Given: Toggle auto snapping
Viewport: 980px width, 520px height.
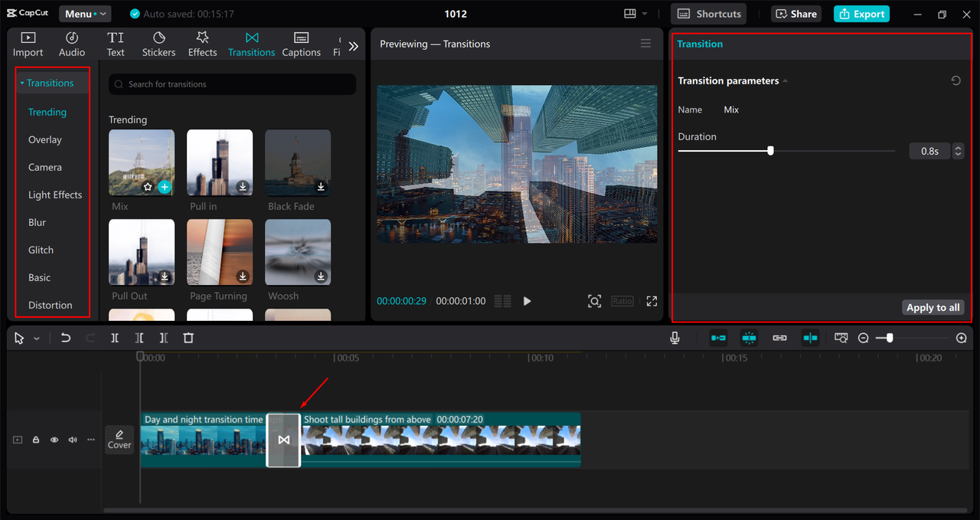Looking at the screenshot, I should tap(749, 338).
